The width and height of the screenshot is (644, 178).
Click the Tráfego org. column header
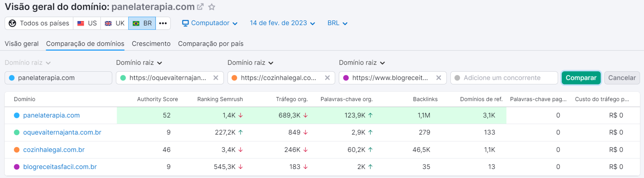(x=292, y=99)
